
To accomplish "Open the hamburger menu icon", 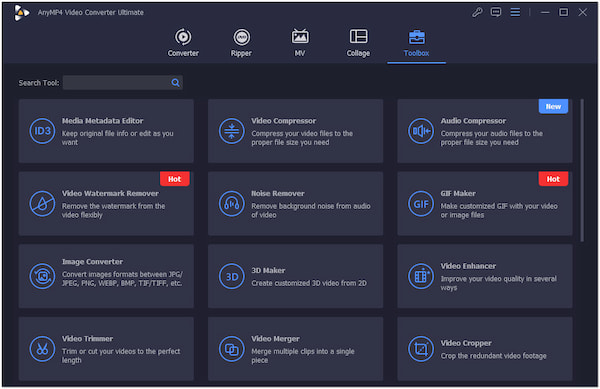I will (x=515, y=12).
